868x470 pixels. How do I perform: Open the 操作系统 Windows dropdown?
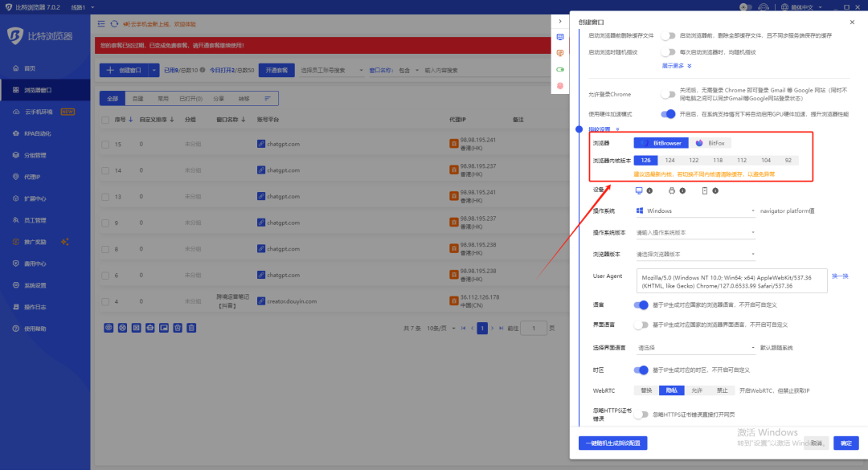[694, 211]
